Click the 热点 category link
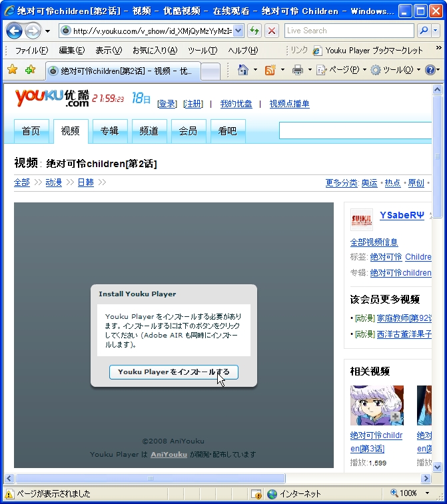447x504 pixels. [392, 183]
